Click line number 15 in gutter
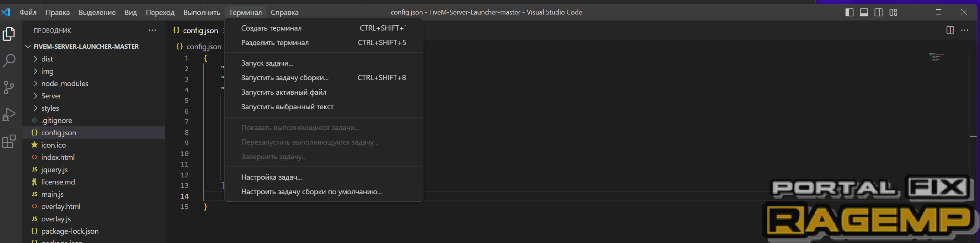This screenshot has width=980, height=243. [185, 207]
